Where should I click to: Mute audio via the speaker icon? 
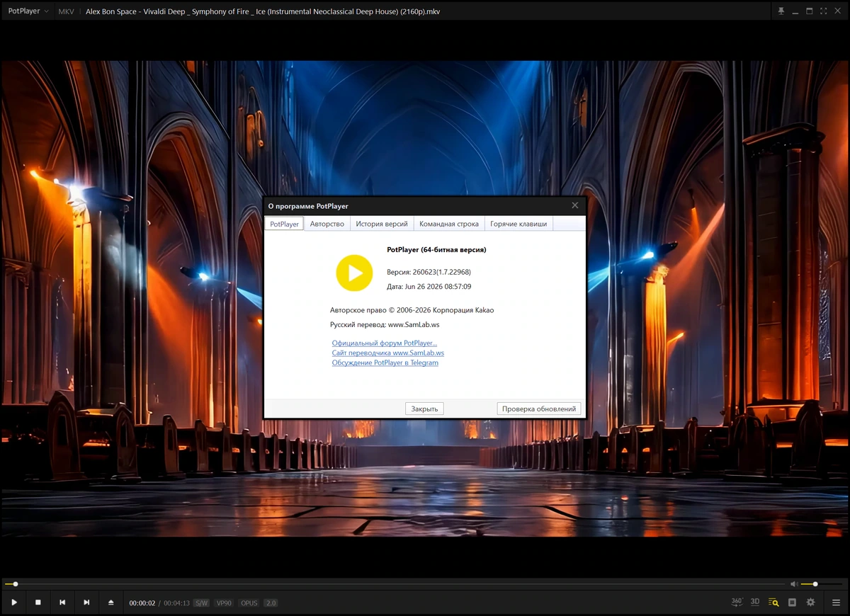tap(794, 584)
